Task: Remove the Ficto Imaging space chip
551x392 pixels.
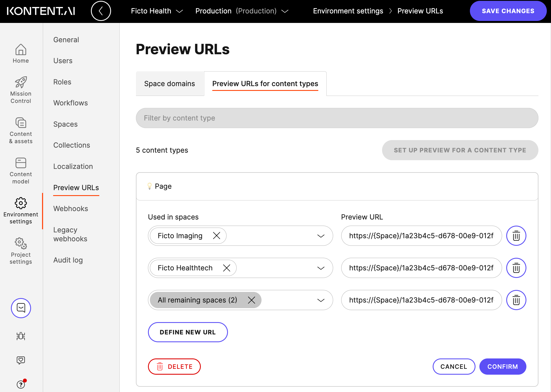Action: [216, 235]
